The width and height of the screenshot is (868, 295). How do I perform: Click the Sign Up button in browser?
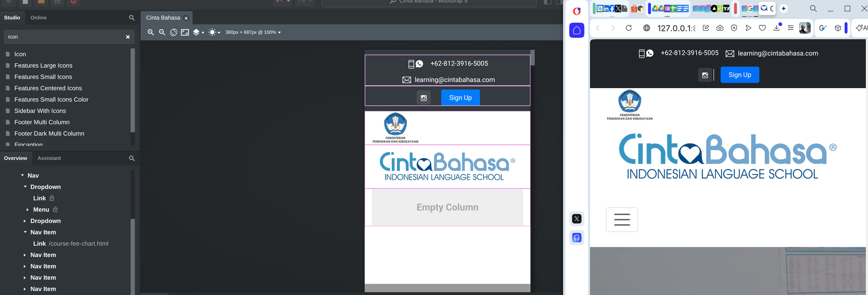(740, 75)
